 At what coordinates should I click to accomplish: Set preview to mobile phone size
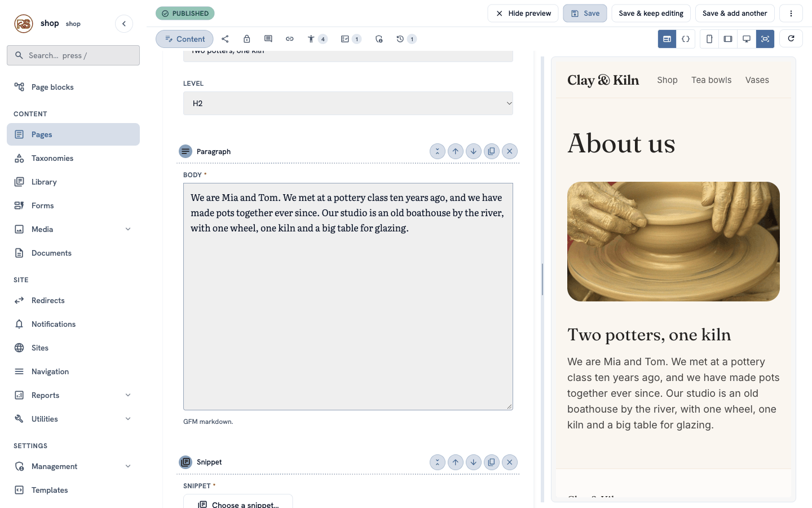point(709,39)
